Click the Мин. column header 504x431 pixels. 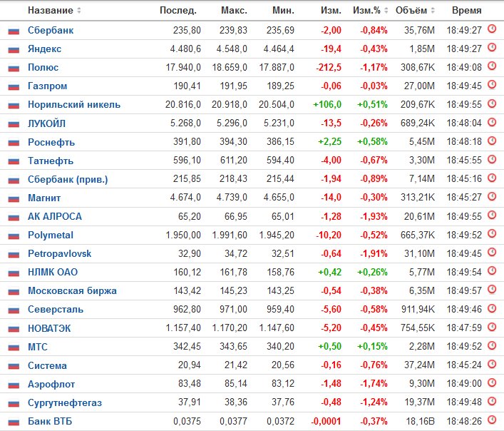pos(283,10)
